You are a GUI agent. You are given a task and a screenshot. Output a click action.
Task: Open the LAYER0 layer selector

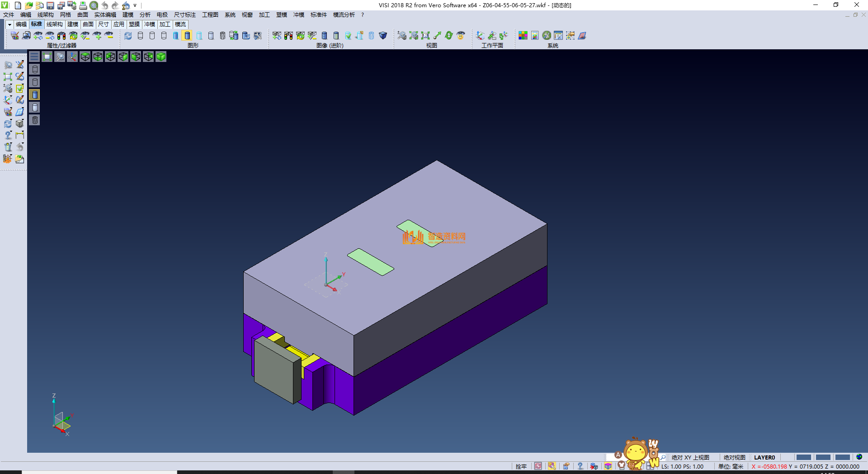[x=765, y=457]
